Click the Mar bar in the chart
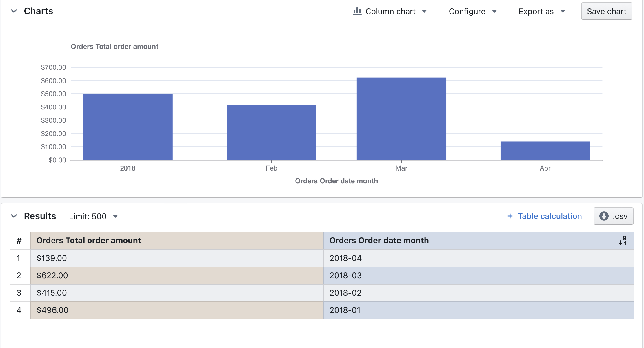644x348 pixels. (401, 119)
